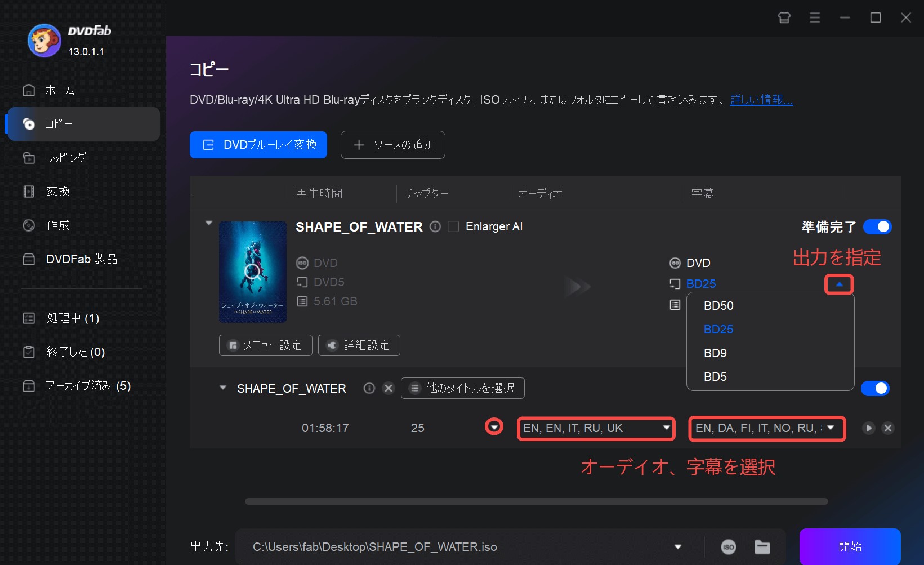This screenshot has width=924, height=565.
Task: Click the DVDFab monkey logo
Action: [44, 41]
